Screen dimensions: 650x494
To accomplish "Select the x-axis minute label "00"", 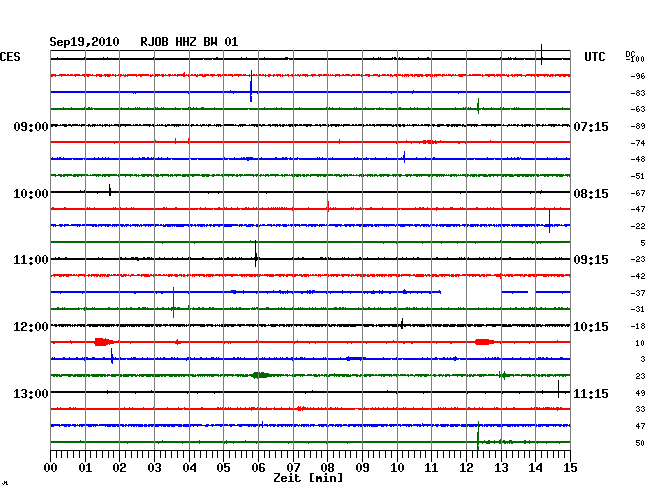I will click(51, 468).
